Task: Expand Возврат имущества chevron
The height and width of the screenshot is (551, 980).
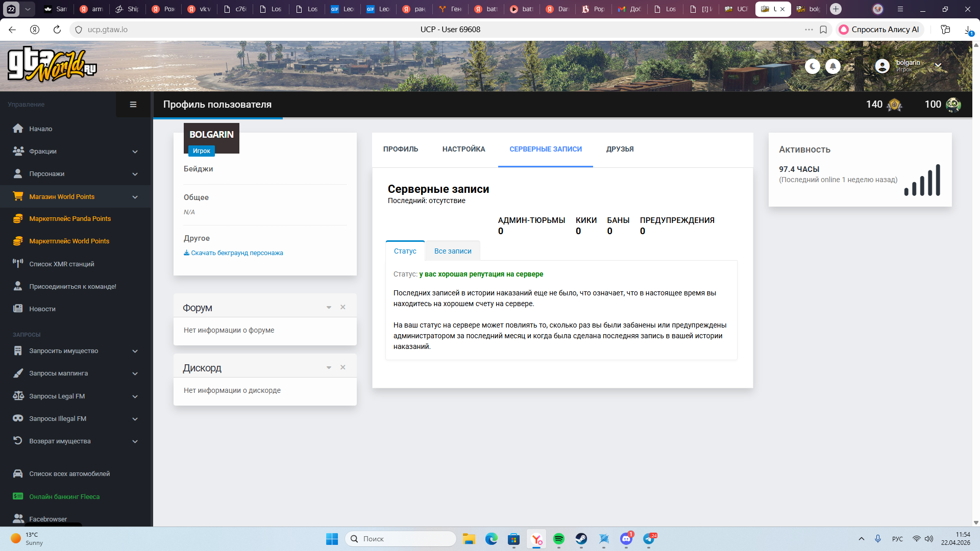Action: (135, 441)
